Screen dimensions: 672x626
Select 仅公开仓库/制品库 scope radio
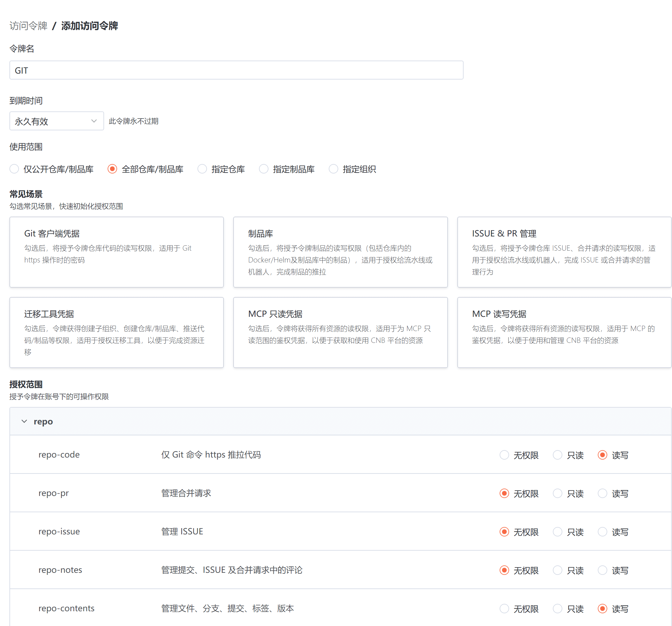tap(14, 169)
